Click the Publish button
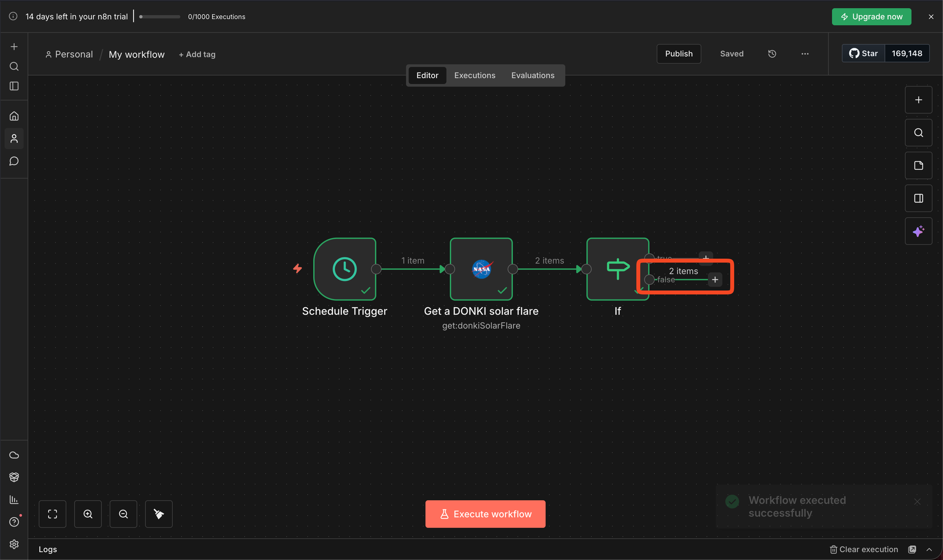Image resolution: width=943 pixels, height=560 pixels. tap(678, 54)
